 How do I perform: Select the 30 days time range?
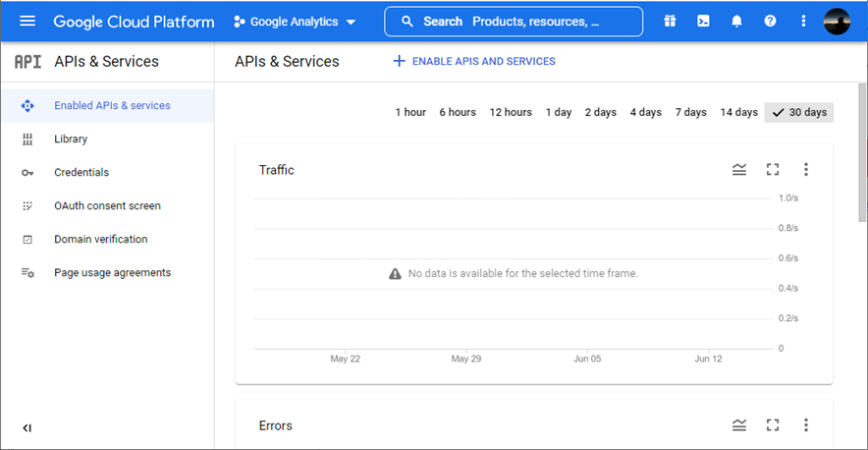[x=799, y=112]
